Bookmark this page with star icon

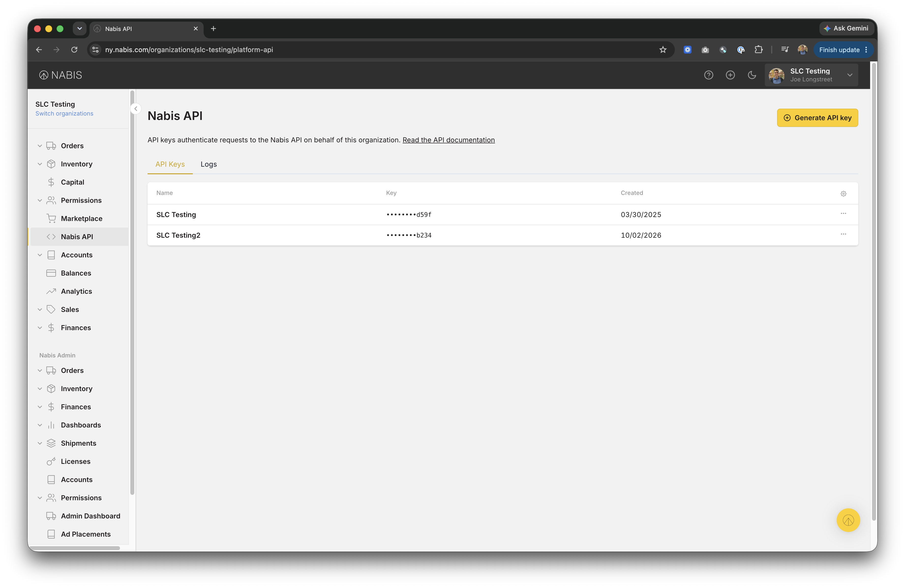click(663, 50)
